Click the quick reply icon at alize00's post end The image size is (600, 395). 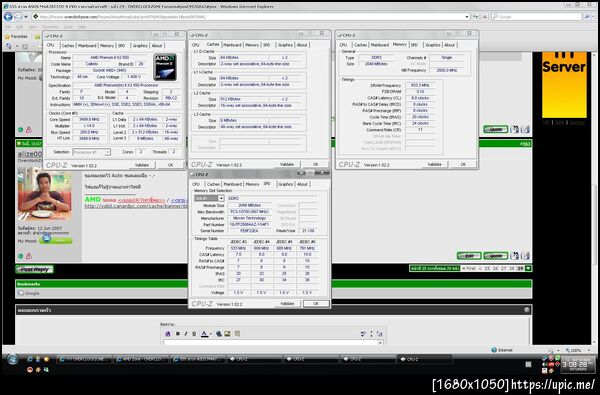click(x=525, y=256)
